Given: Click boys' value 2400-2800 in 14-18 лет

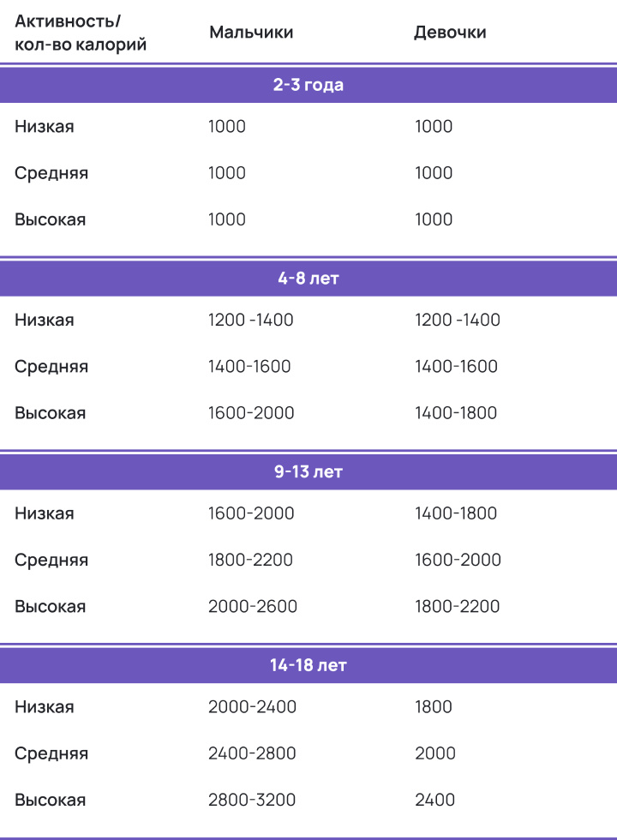Looking at the screenshot, I should [252, 753].
